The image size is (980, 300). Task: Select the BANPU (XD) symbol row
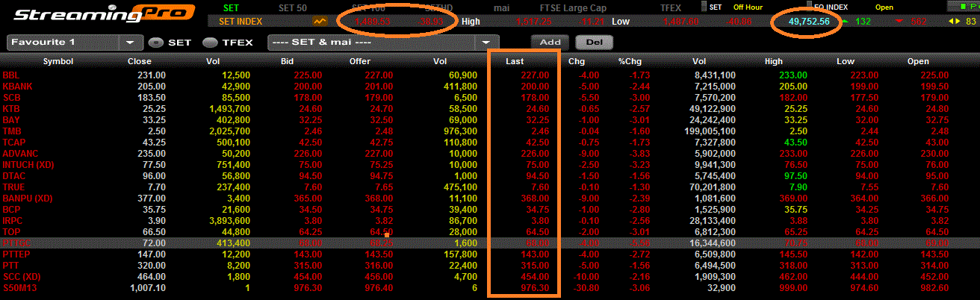(x=490, y=199)
